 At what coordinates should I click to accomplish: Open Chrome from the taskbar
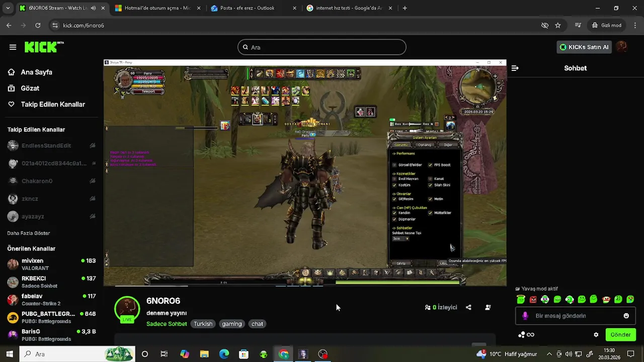click(284, 354)
